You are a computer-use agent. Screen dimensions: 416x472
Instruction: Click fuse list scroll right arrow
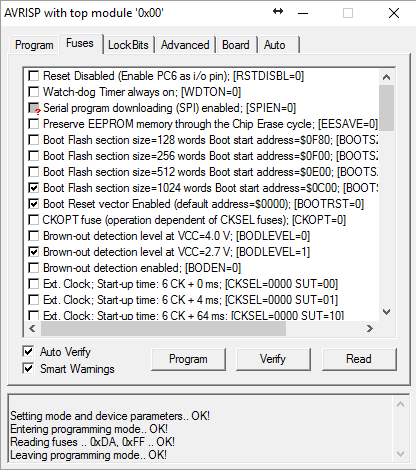pos(370,329)
